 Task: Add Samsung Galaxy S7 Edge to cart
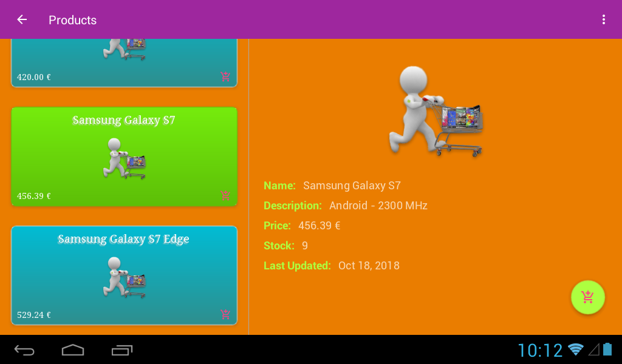tap(225, 314)
